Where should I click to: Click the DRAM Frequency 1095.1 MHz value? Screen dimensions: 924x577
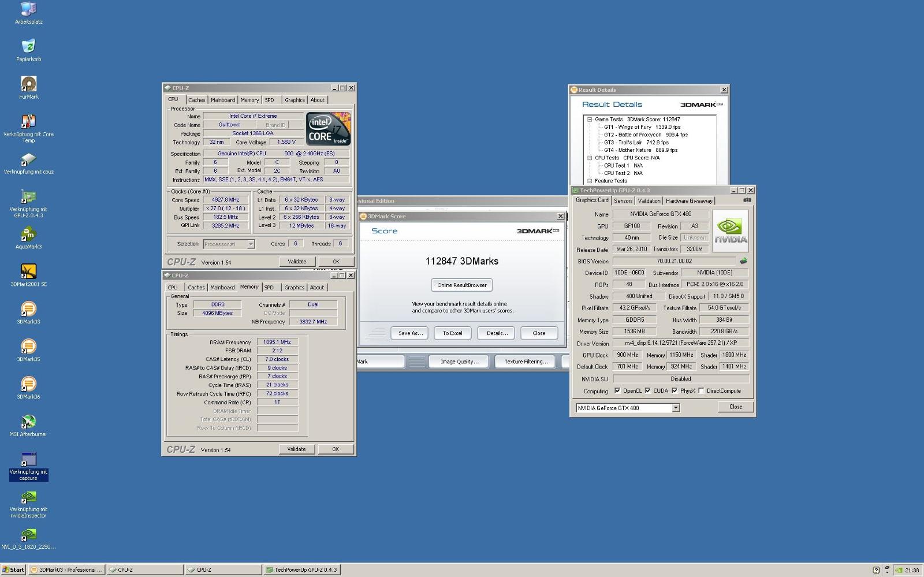(x=277, y=342)
